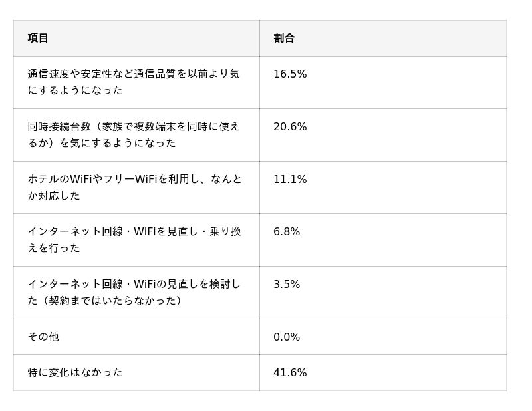Click the ホテルのWiFi row text
532x411 pixels.
pyautogui.click(x=134, y=188)
